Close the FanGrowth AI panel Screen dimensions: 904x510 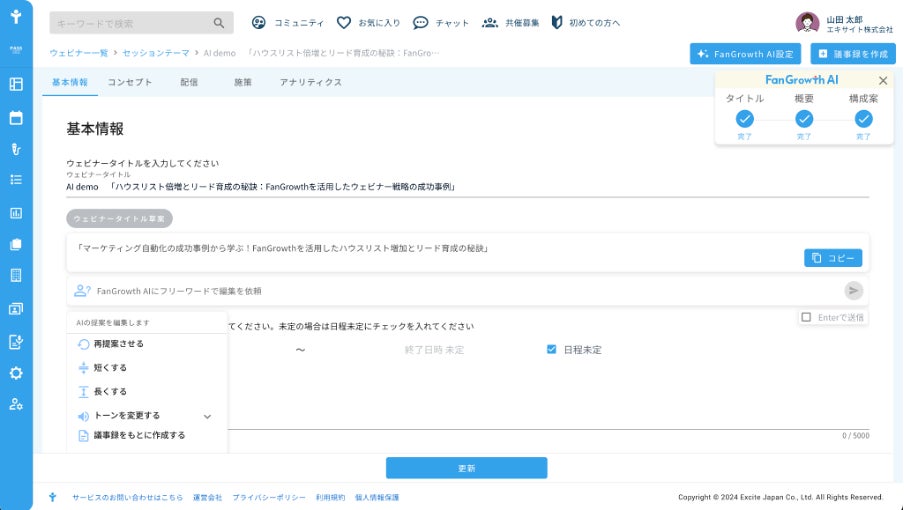coord(883,81)
